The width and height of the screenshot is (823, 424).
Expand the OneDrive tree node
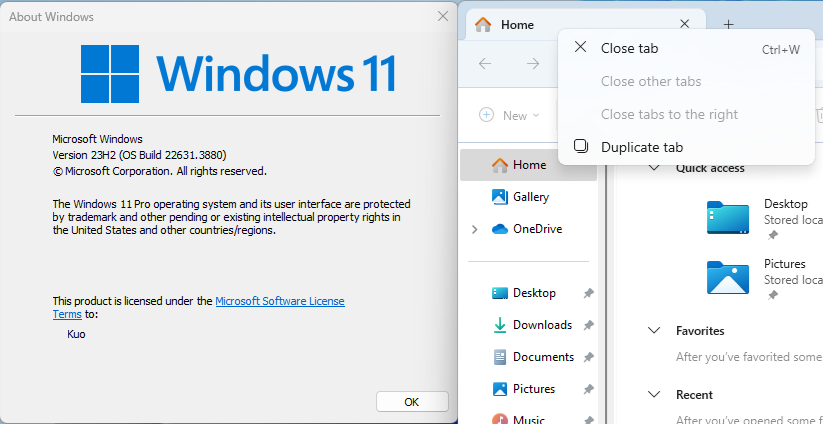pos(474,229)
